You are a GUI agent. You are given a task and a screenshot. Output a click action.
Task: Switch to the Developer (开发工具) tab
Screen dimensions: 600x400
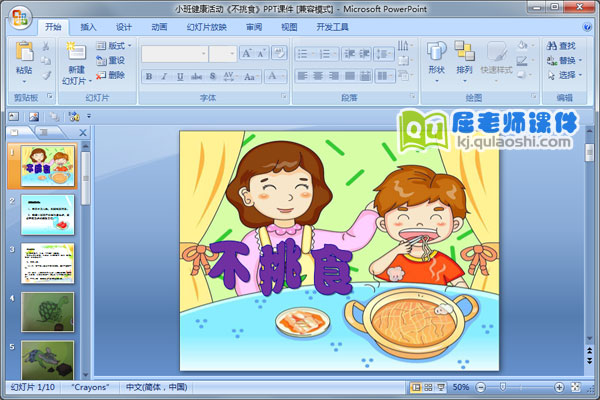332,27
